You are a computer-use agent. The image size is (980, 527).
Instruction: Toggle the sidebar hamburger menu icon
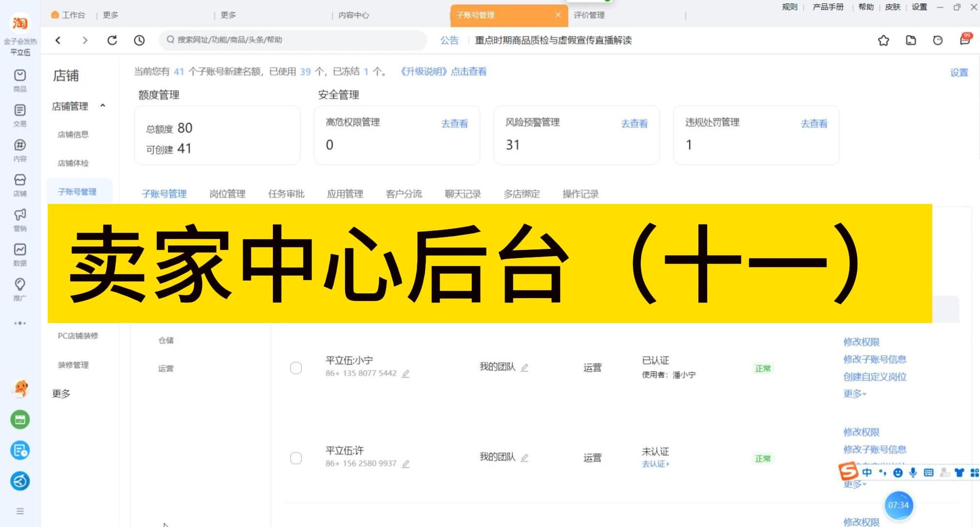20,511
